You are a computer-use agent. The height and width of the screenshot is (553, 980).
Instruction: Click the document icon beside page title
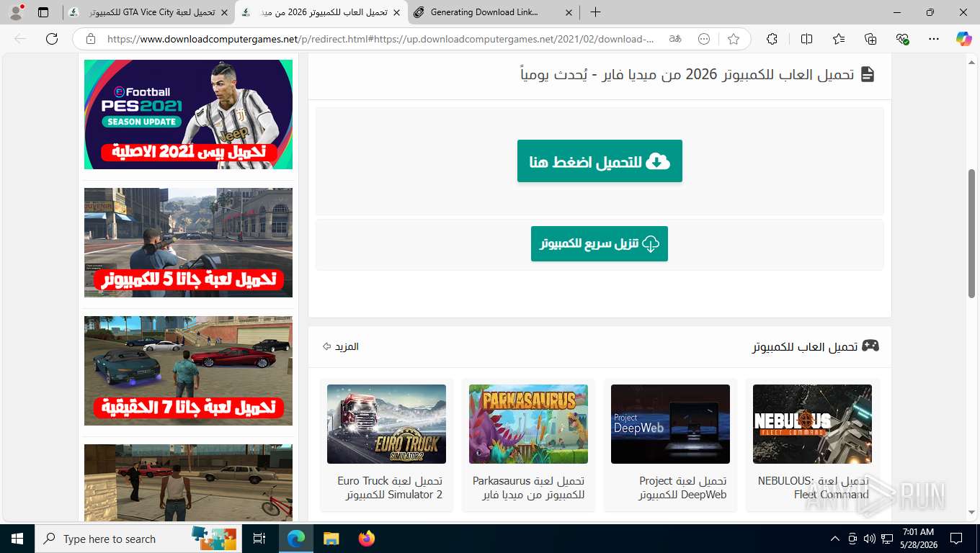(x=868, y=74)
